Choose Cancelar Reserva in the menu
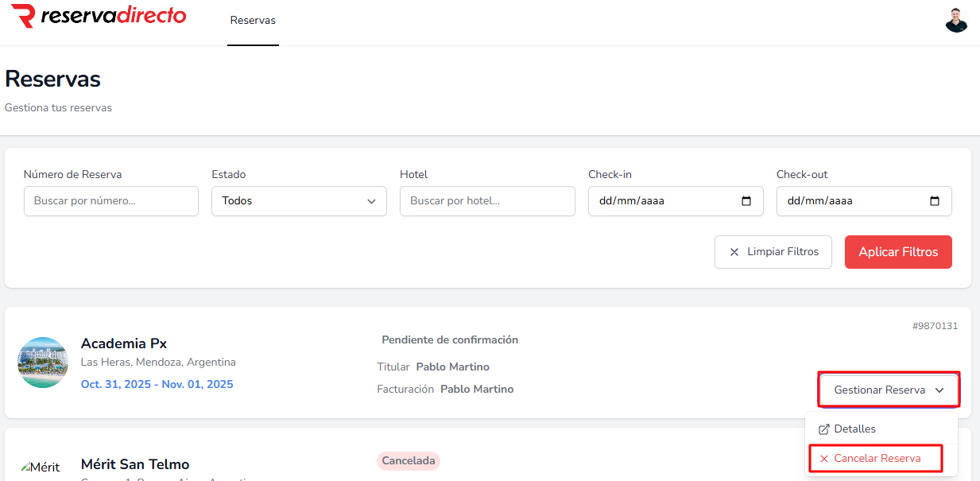Image resolution: width=980 pixels, height=481 pixels. (x=877, y=459)
